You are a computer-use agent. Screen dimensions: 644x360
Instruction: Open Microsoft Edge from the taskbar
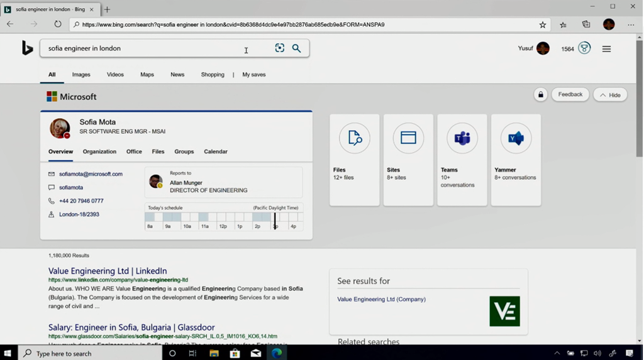click(x=277, y=353)
